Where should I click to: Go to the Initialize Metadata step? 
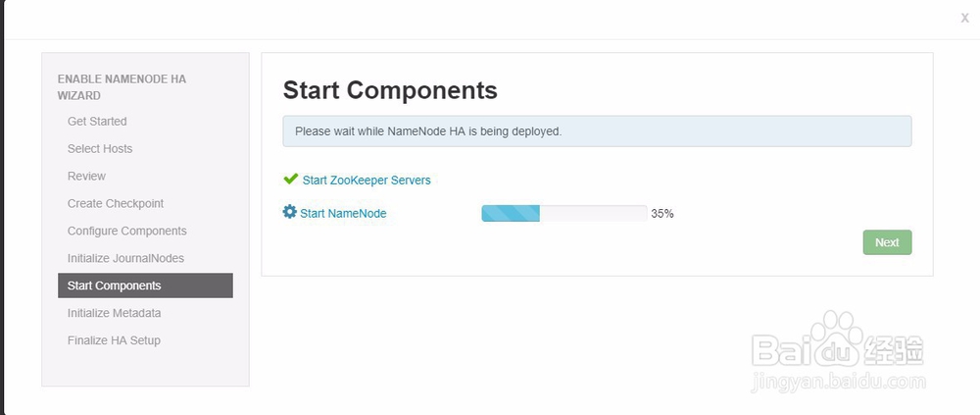114,314
